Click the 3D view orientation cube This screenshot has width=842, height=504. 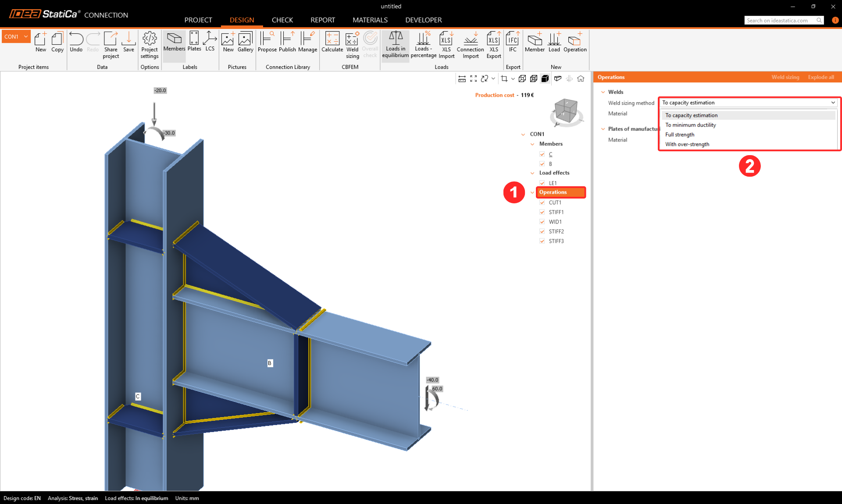tap(566, 110)
